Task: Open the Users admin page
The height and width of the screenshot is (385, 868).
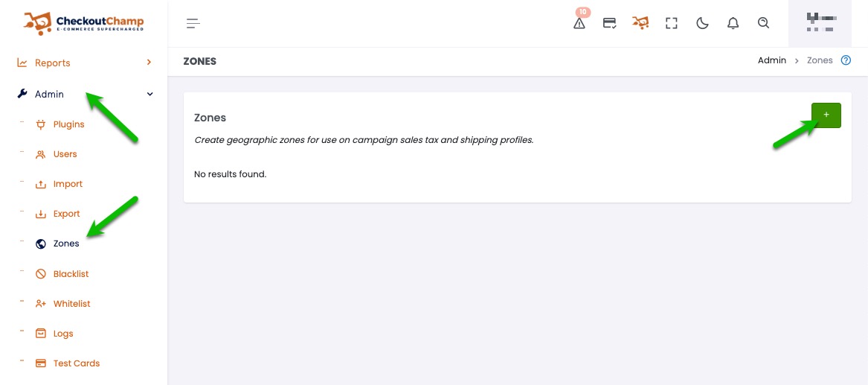Action: pyautogui.click(x=65, y=154)
